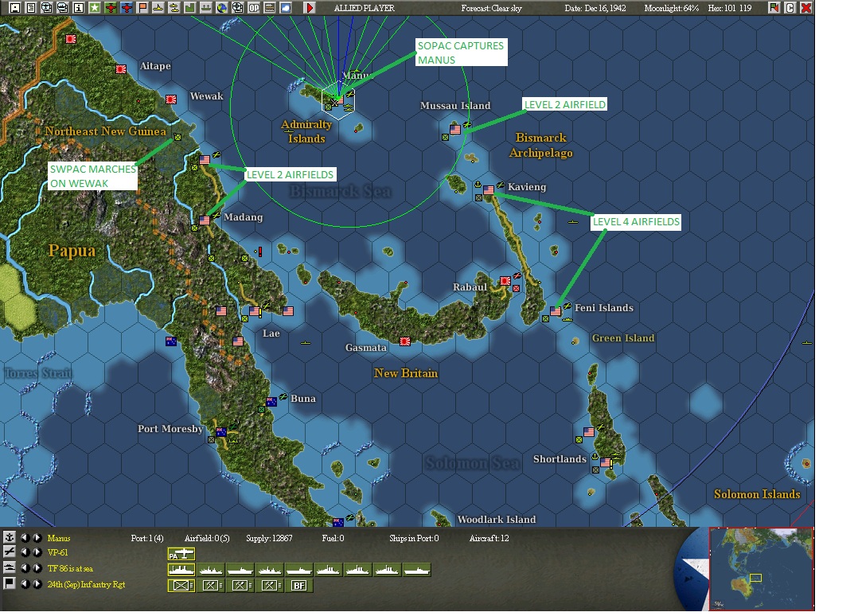Go to previous air unit before VP-61
The width and height of the screenshot is (858, 616).
tap(25, 552)
